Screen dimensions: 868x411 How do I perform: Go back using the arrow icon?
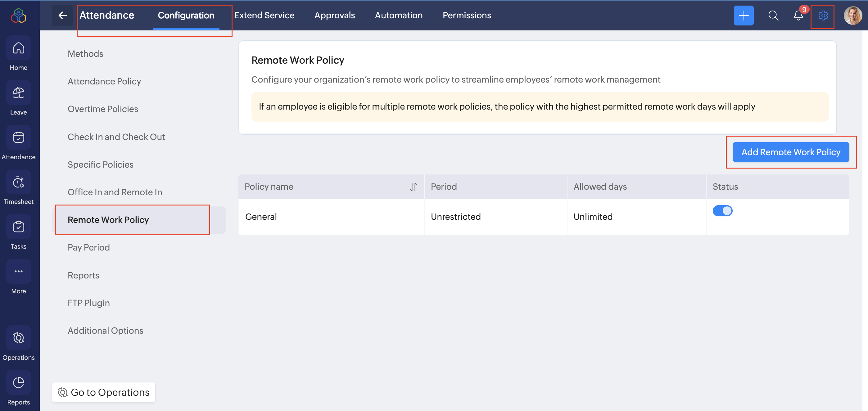pyautogui.click(x=63, y=16)
